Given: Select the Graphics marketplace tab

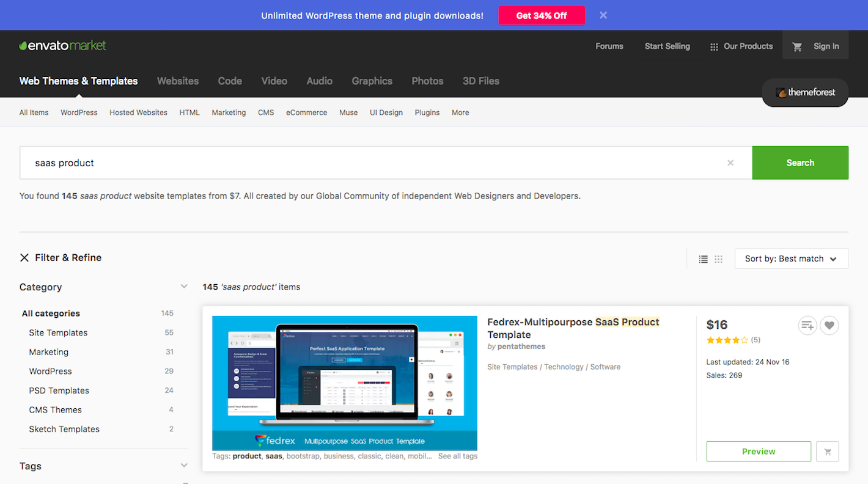Looking at the screenshot, I should point(372,81).
